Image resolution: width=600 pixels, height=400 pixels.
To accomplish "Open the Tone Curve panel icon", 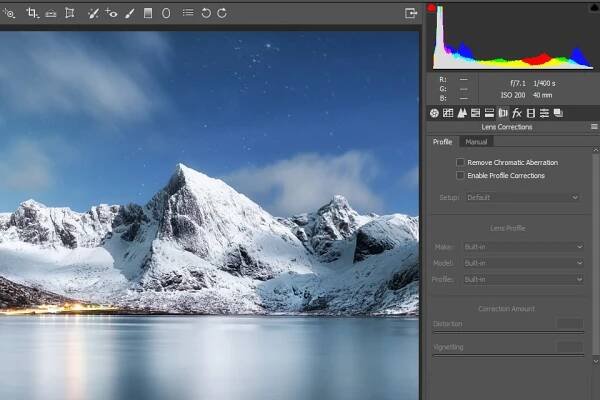I will (448, 113).
